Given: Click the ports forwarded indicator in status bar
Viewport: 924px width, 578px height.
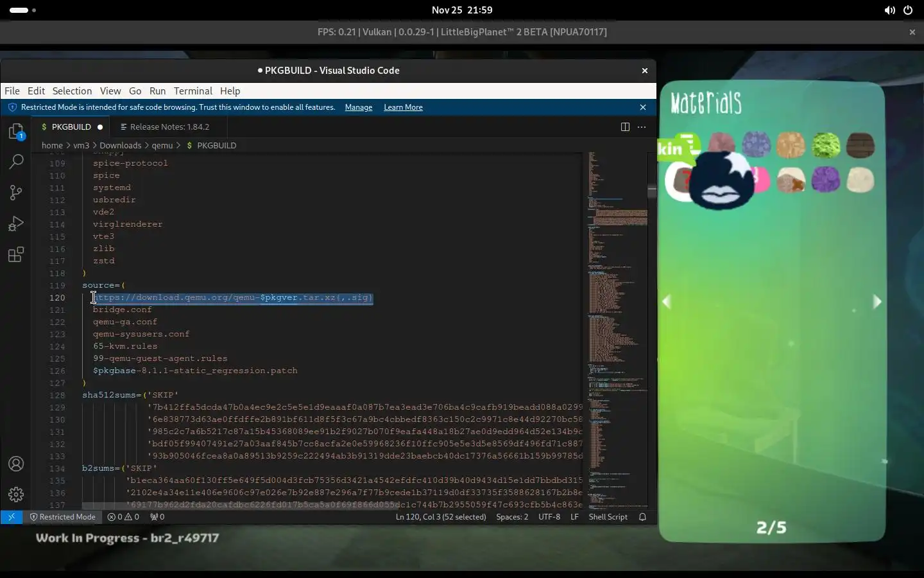Looking at the screenshot, I should pyautogui.click(x=157, y=516).
